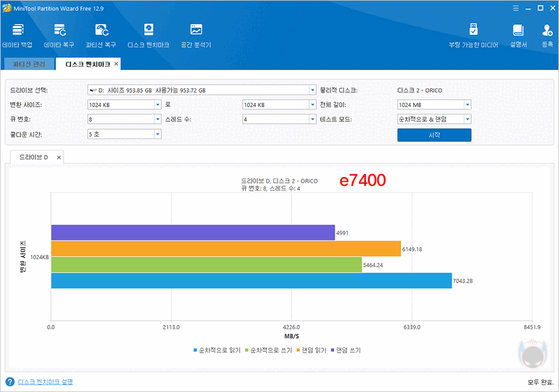This screenshot has height=392, width=559.
Task: Click the 시작 (Start) button
Action: point(434,135)
